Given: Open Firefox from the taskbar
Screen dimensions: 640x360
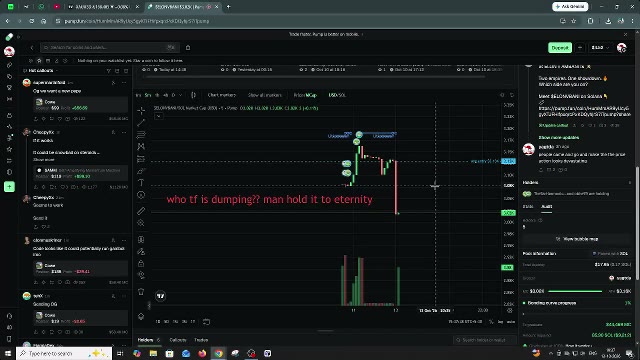Looking at the screenshot, I should coord(202,353).
